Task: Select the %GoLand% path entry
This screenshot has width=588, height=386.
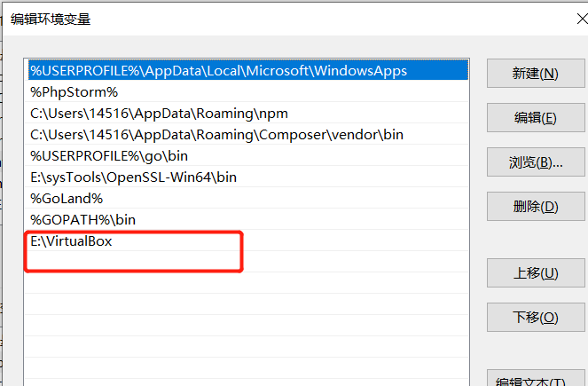Action: coord(247,198)
